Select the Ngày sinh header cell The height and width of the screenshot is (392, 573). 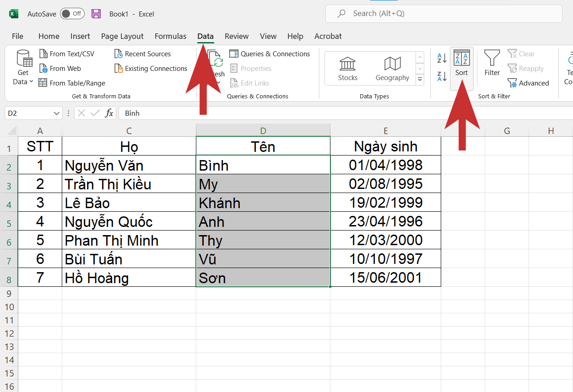(385, 146)
